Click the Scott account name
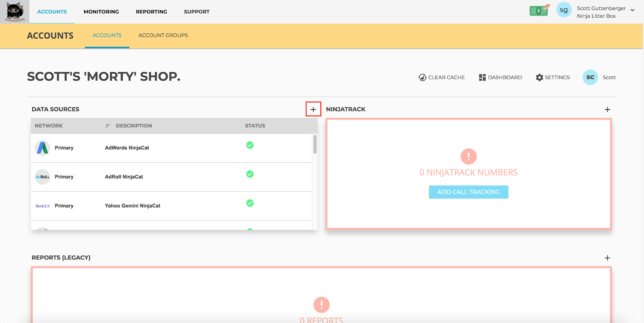 (x=609, y=77)
